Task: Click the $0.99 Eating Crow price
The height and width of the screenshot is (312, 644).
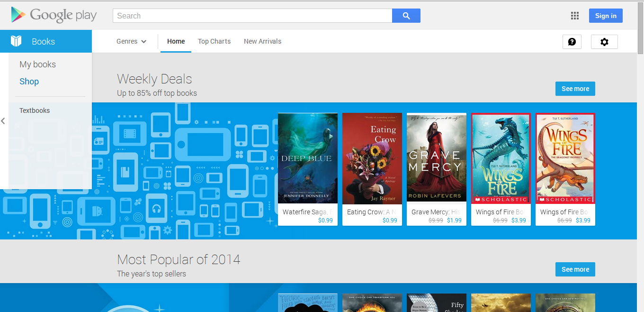Action: 390,220
